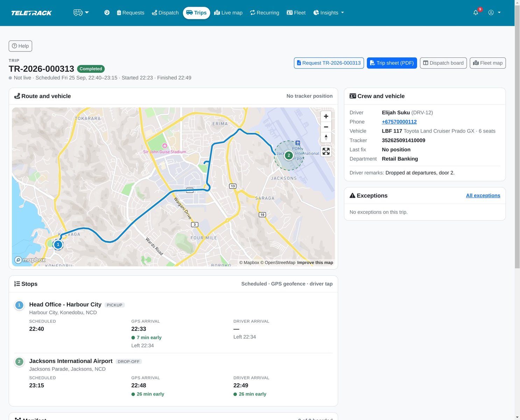Screen dimensions: 520x420
Task: Click the Sir John Guise Stadium map label
Action: click(x=164, y=152)
